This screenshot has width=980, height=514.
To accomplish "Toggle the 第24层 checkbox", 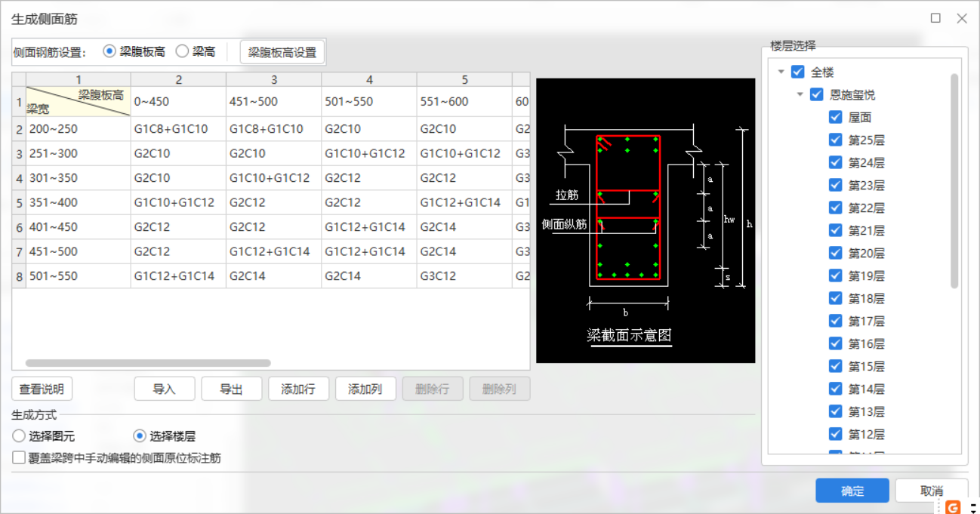I will (x=835, y=163).
